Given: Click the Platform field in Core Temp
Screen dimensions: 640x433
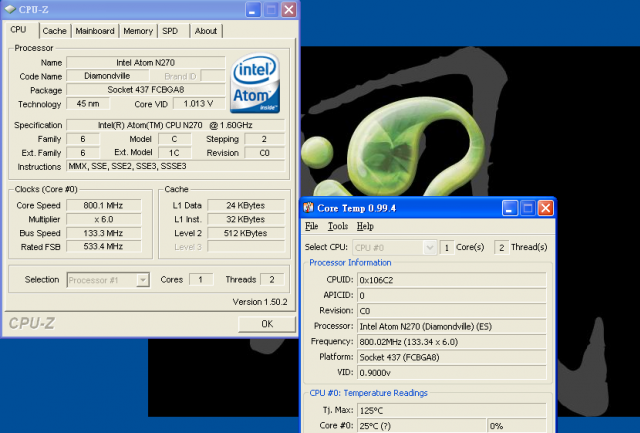Looking at the screenshot, I should (452, 357).
